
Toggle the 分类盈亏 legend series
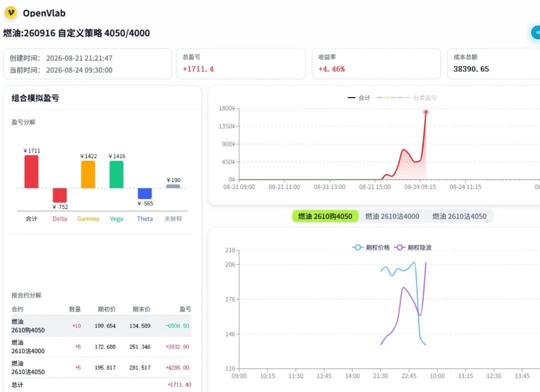coord(406,98)
